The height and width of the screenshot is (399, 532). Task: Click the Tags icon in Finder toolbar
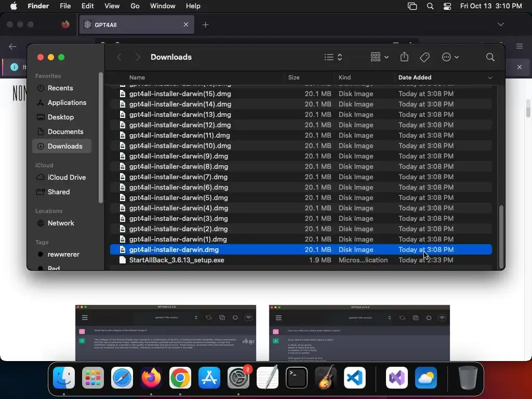pos(424,57)
